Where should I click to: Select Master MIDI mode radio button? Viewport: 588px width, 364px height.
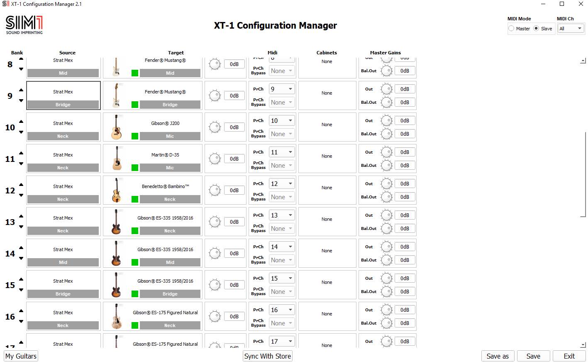pos(511,28)
